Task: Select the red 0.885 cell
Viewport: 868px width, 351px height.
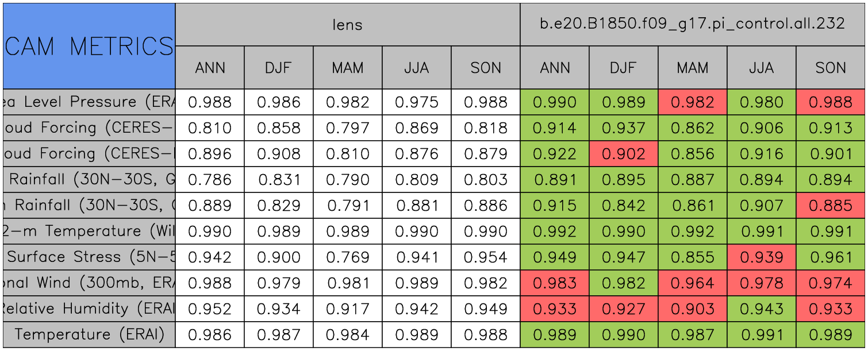Action: click(830, 206)
